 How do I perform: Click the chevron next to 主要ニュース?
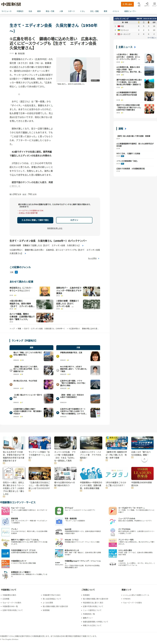(135, 47)
